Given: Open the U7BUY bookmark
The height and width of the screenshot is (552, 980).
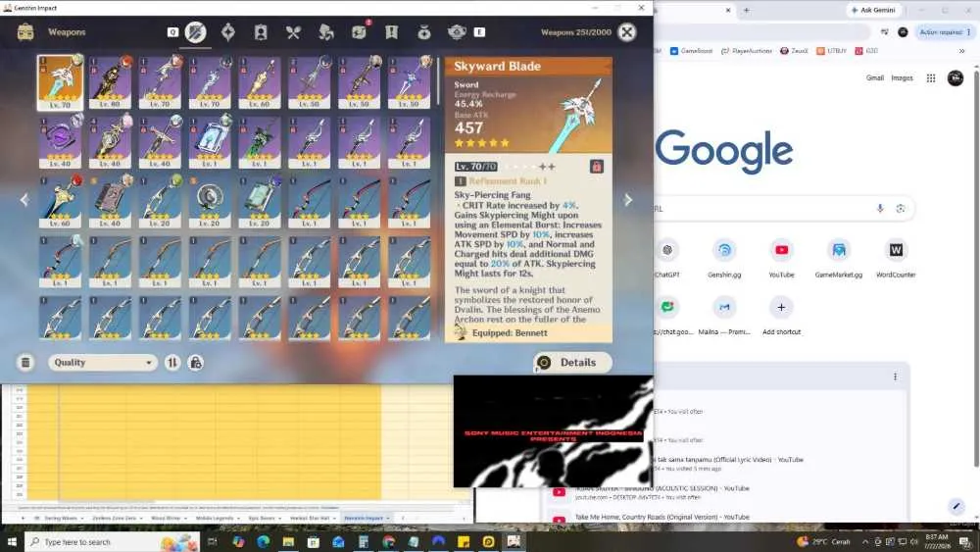Looking at the screenshot, I should pos(831,51).
